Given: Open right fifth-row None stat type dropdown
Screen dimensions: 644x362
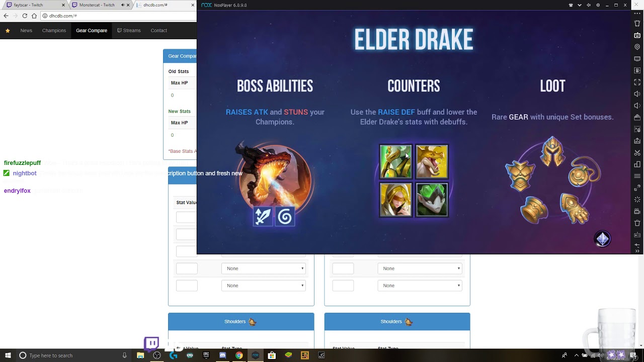Looking at the screenshot, I should tap(420, 286).
